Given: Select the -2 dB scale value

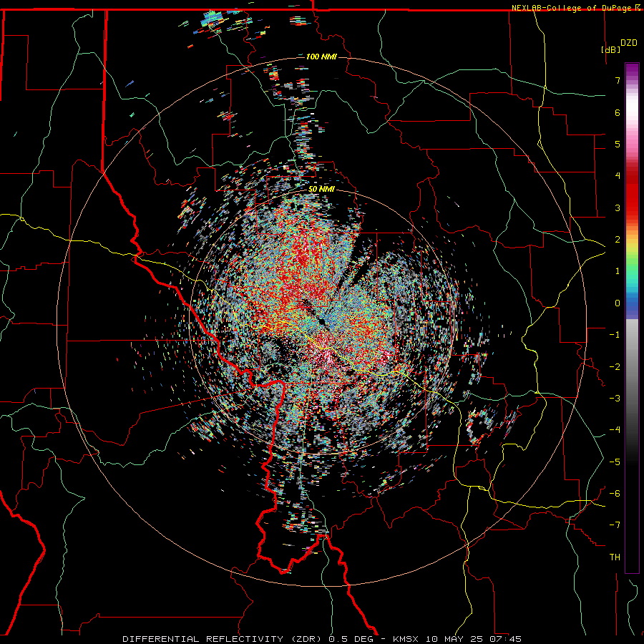Looking at the screenshot, I should (615, 366).
